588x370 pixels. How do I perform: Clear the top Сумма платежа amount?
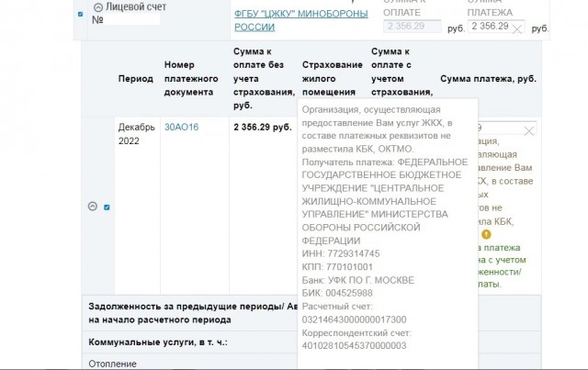(x=517, y=28)
